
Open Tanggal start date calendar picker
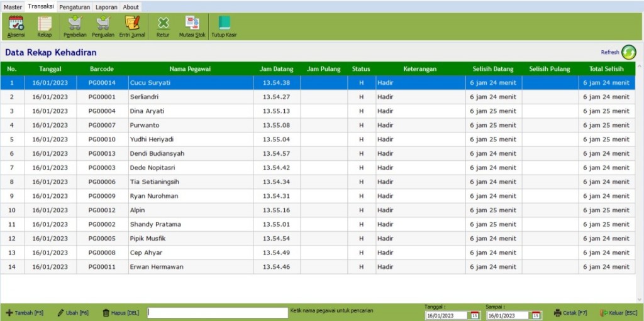(x=474, y=315)
